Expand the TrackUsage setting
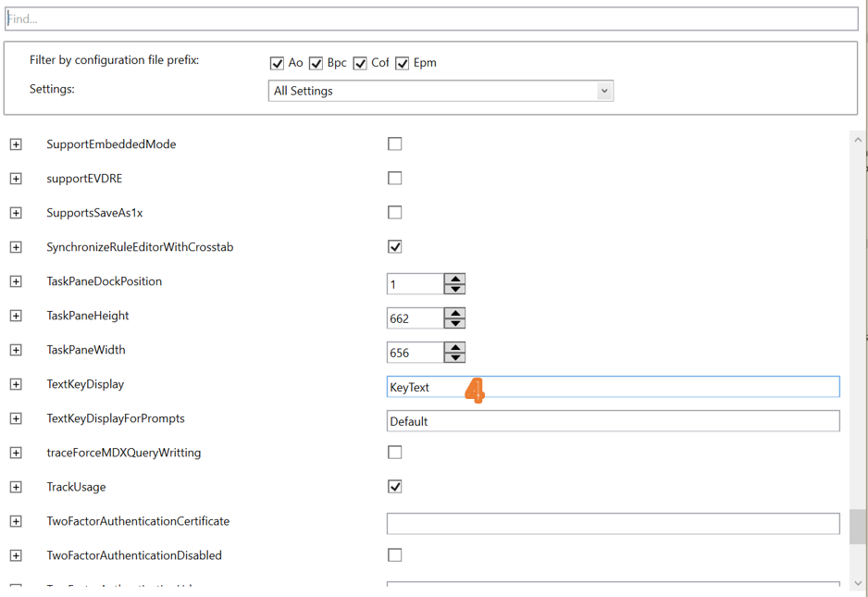The width and height of the screenshot is (868, 597). pos(16,488)
